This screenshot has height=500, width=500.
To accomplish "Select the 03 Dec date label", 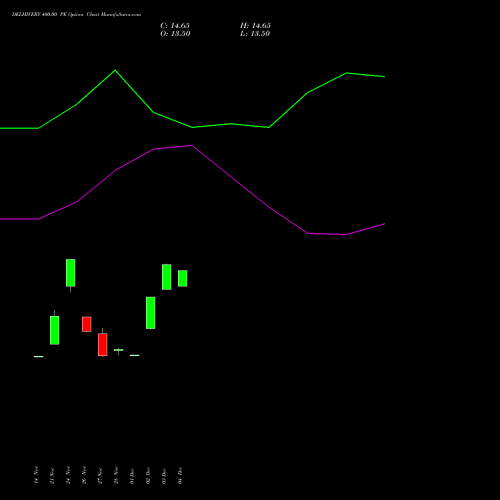I will [x=164, y=475].
